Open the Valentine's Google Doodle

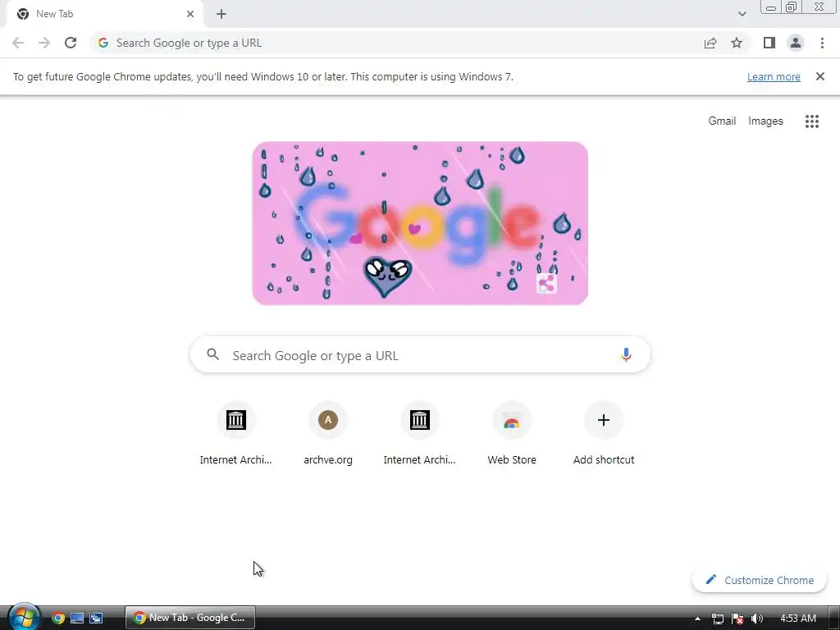click(420, 223)
